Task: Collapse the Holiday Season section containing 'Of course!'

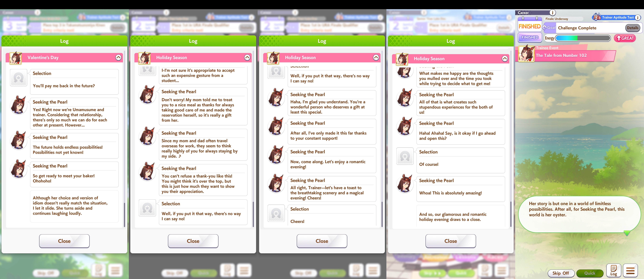Action: 504,59
